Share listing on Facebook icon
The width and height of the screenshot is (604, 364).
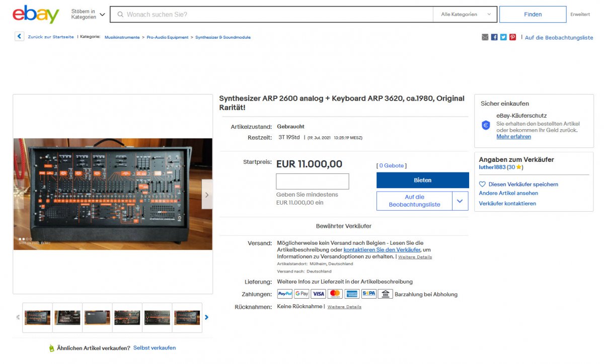coord(494,37)
